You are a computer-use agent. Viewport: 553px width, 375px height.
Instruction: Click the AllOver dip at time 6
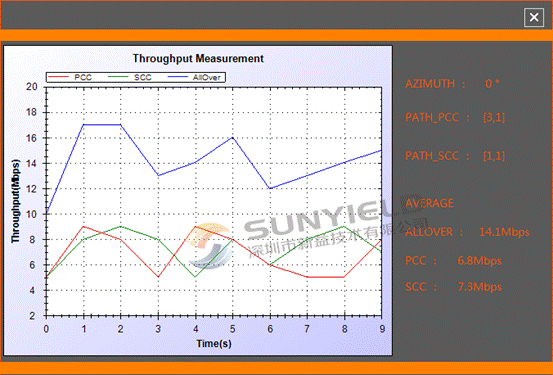[x=270, y=188]
